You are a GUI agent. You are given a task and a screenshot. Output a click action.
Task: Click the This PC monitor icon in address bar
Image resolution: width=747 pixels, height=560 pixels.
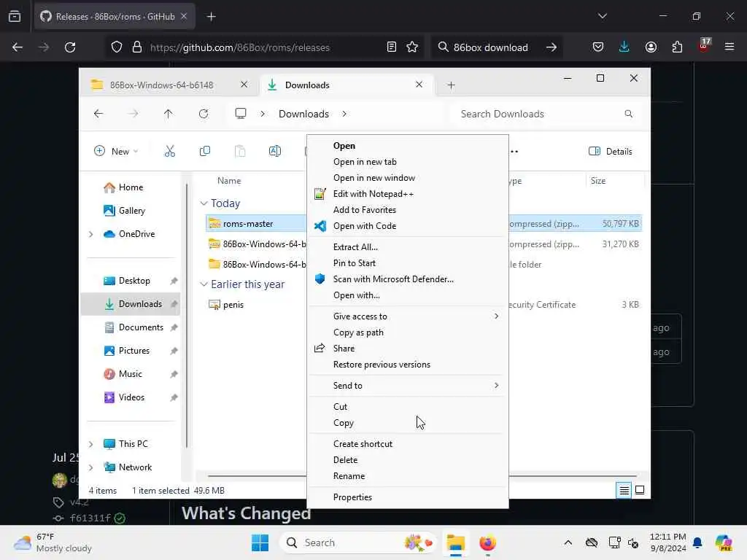coord(241,113)
